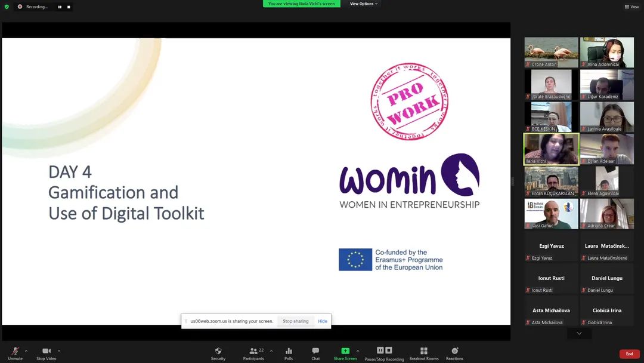Select Lavinia Avasiloaie's video tile
This screenshot has width=644, height=363.
(607, 117)
